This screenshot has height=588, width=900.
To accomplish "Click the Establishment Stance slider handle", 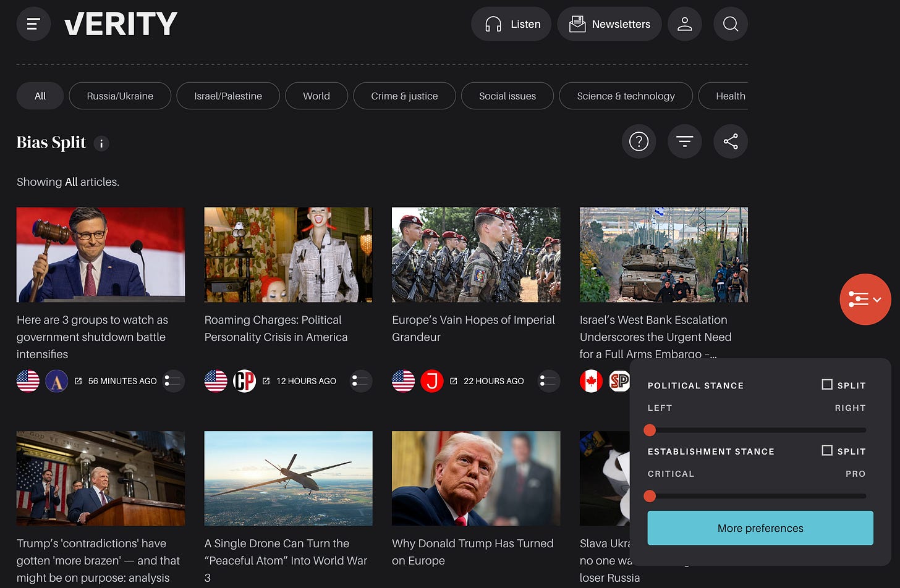I will point(650,496).
